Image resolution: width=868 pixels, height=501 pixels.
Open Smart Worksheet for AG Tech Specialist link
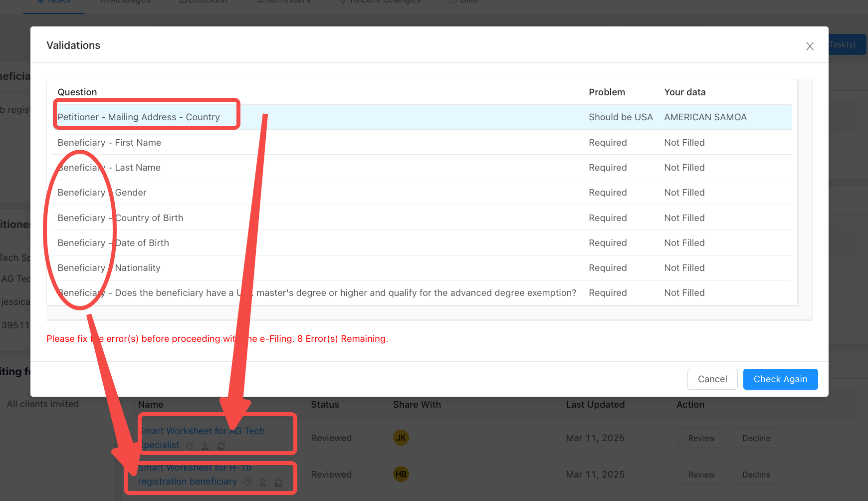[202, 432]
